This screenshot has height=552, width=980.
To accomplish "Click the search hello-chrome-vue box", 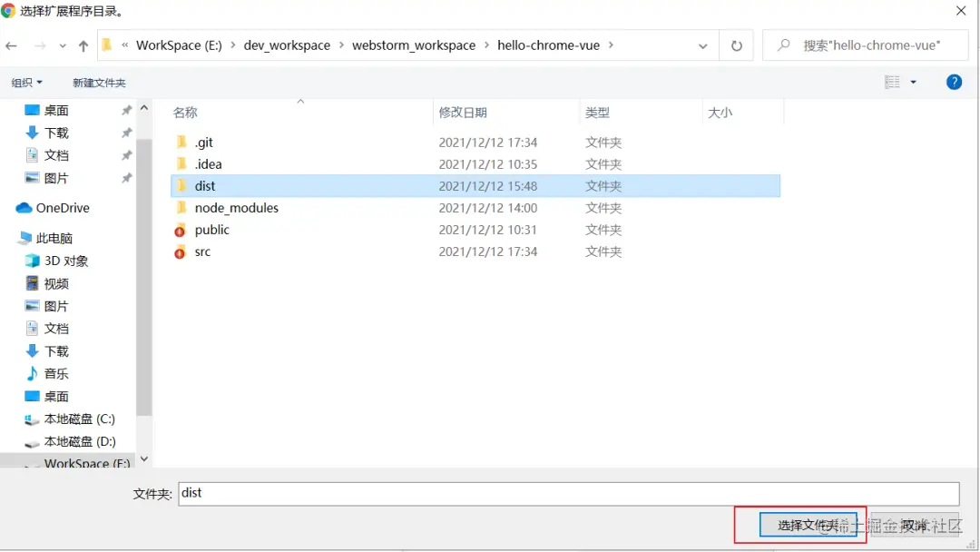I will pyautogui.click(x=866, y=45).
